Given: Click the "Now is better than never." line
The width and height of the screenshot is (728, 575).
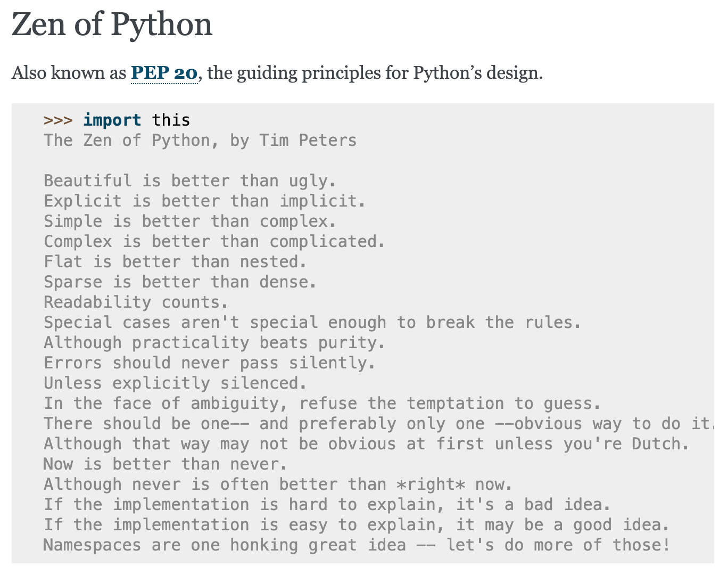Looking at the screenshot, I should click(166, 464).
